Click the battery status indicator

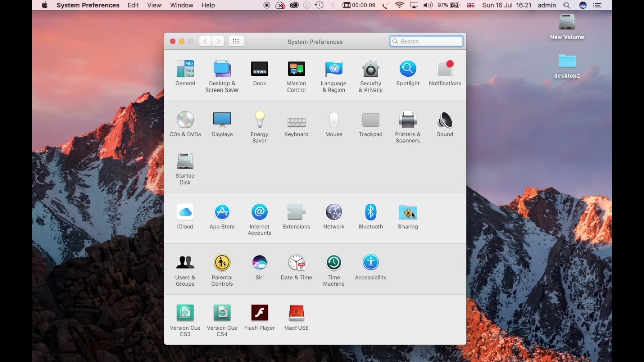pos(449,5)
